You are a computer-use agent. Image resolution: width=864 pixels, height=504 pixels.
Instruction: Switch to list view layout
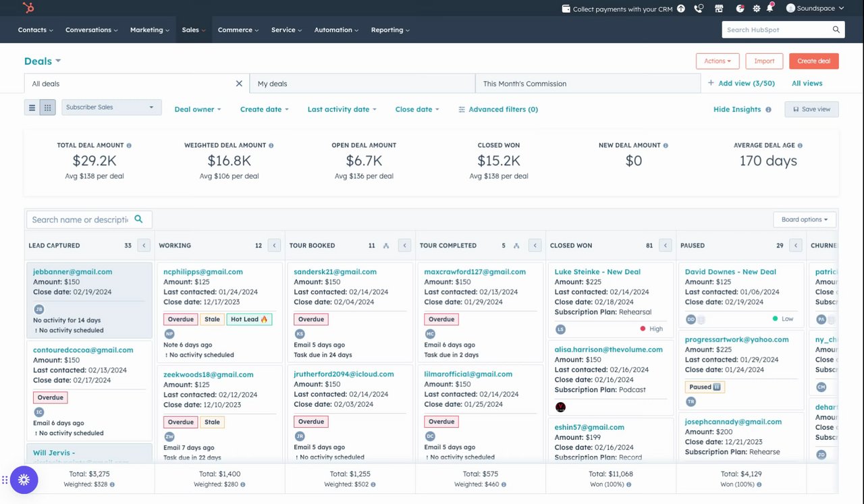point(32,107)
